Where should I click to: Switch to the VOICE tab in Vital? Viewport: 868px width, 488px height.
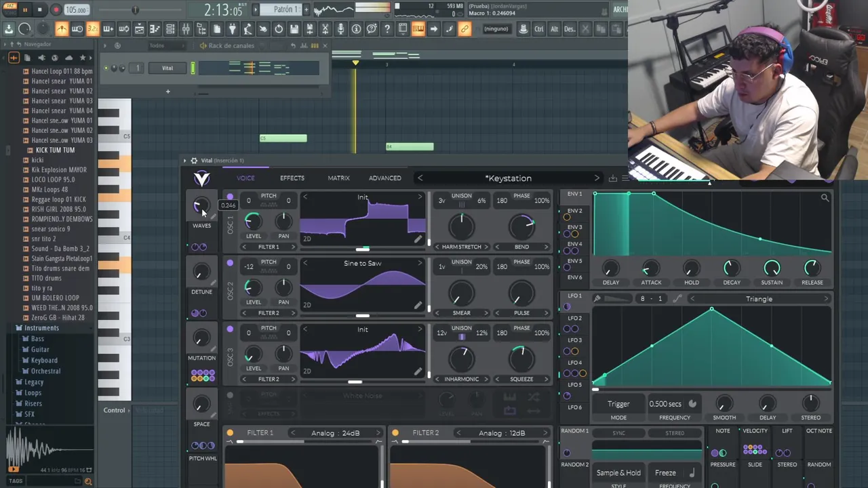(245, 178)
